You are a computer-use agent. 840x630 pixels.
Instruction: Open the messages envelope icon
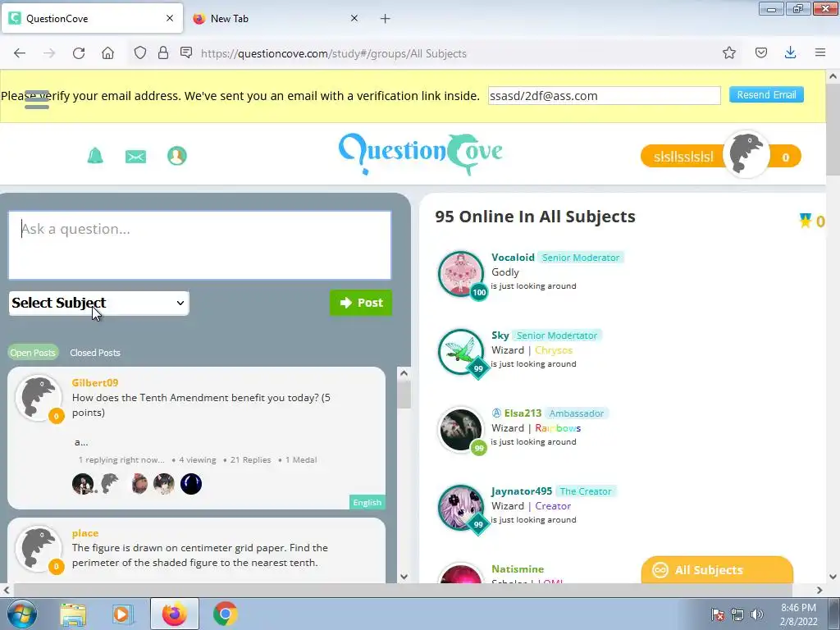pyautogui.click(x=135, y=157)
